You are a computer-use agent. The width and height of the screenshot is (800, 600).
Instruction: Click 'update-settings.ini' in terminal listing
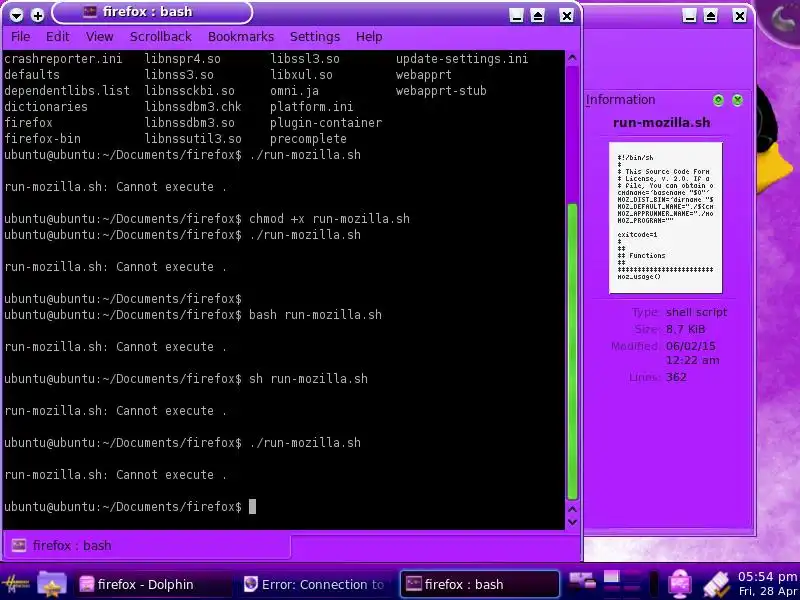pos(462,59)
